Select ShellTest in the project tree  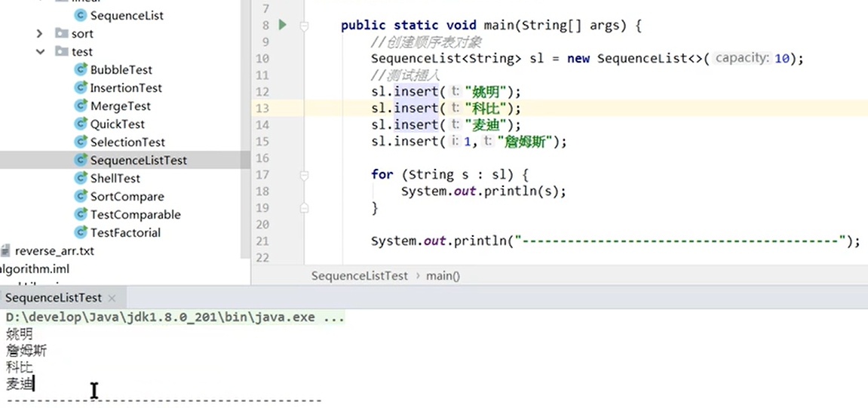(115, 178)
